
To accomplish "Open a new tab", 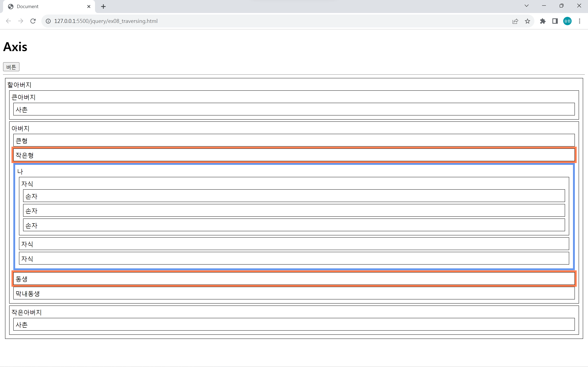I will (x=103, y=7).
